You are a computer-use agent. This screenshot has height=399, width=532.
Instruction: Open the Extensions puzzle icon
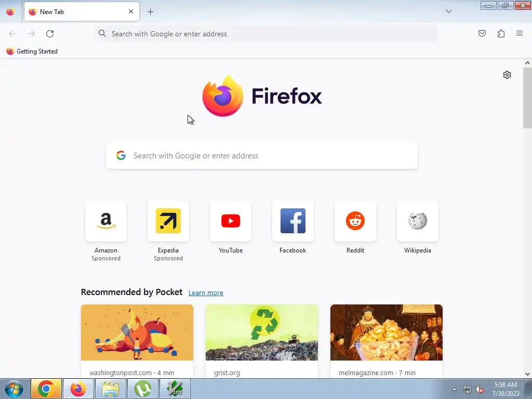(501, 33)
